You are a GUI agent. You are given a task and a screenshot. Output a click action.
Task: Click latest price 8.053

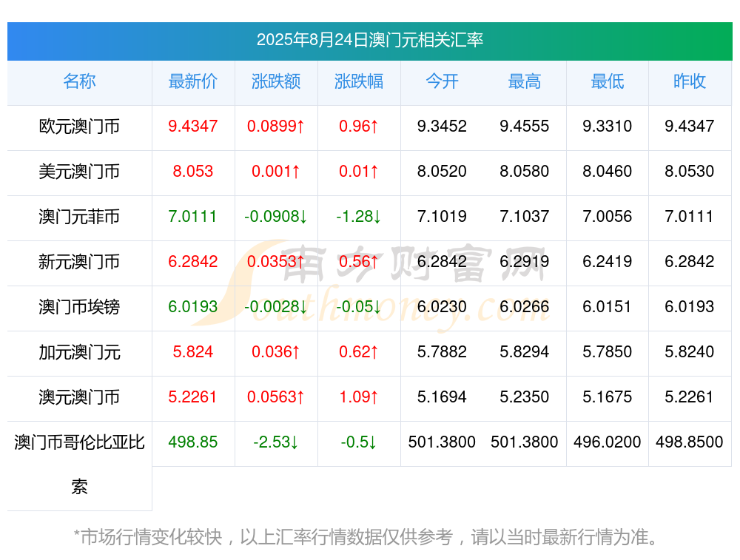(193, 172)
